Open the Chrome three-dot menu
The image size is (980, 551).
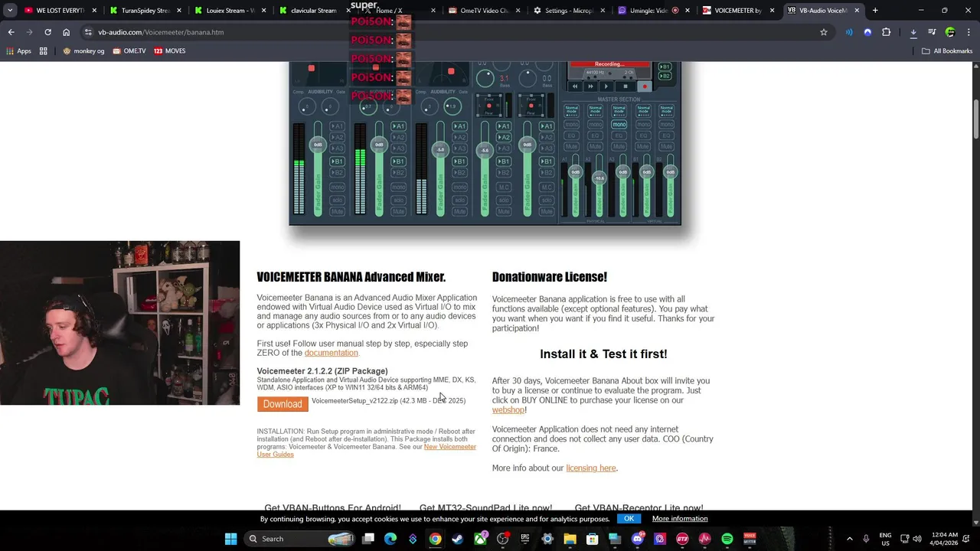click(x=968, y=32)
